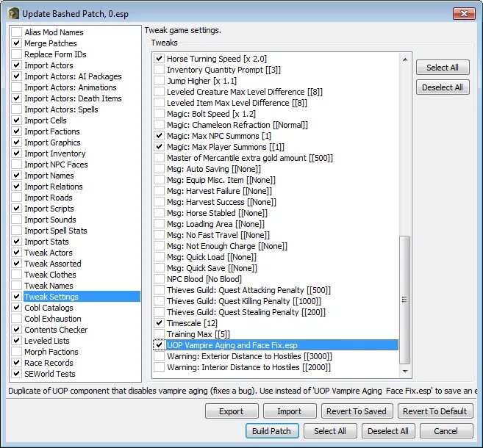
Task: Uncheck the Merge Patches checkbox
Action: (x=17, y=43)
